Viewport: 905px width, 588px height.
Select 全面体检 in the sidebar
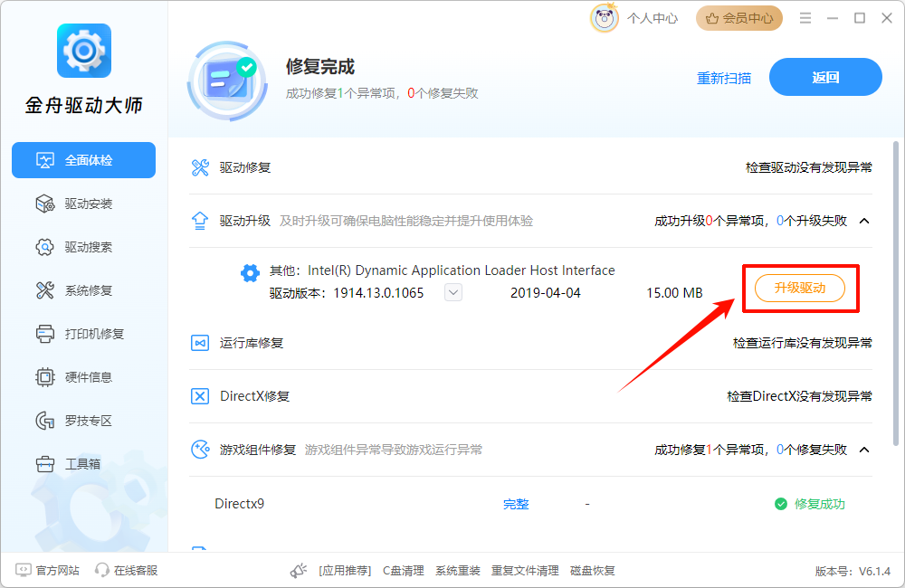click(x=83, y=160)
